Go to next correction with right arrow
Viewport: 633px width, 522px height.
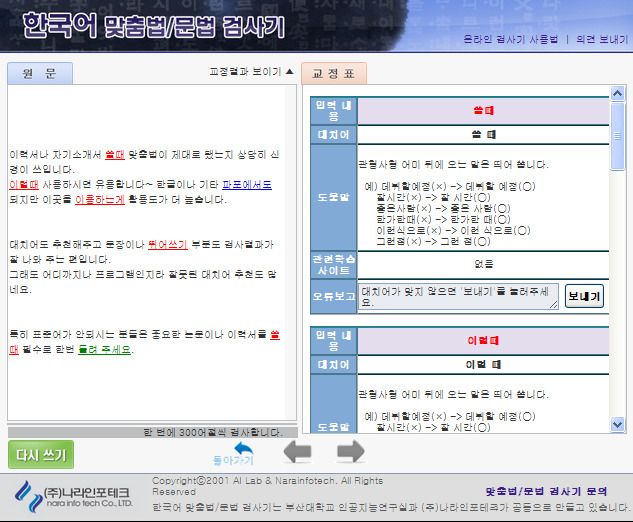(x=350, y=451)
